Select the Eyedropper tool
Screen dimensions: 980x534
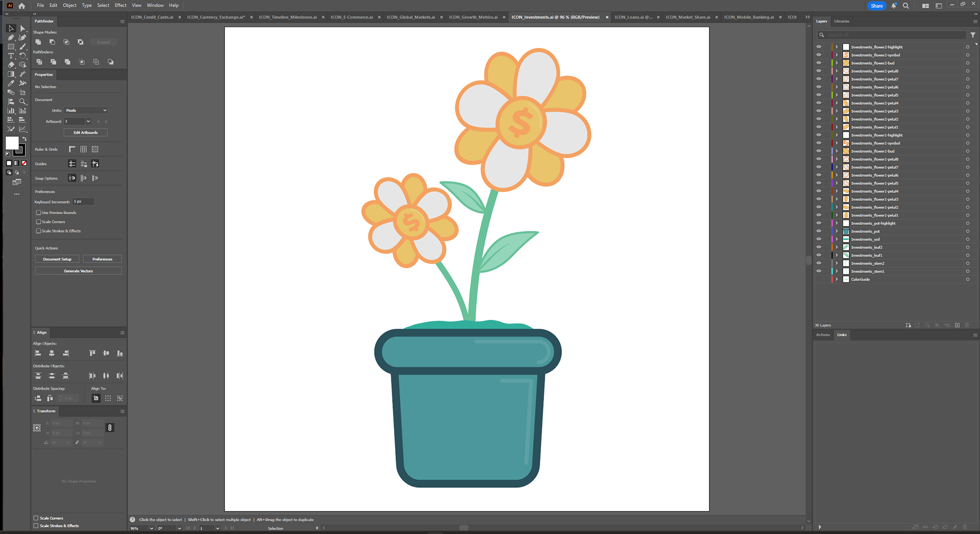tap(11, 83)
